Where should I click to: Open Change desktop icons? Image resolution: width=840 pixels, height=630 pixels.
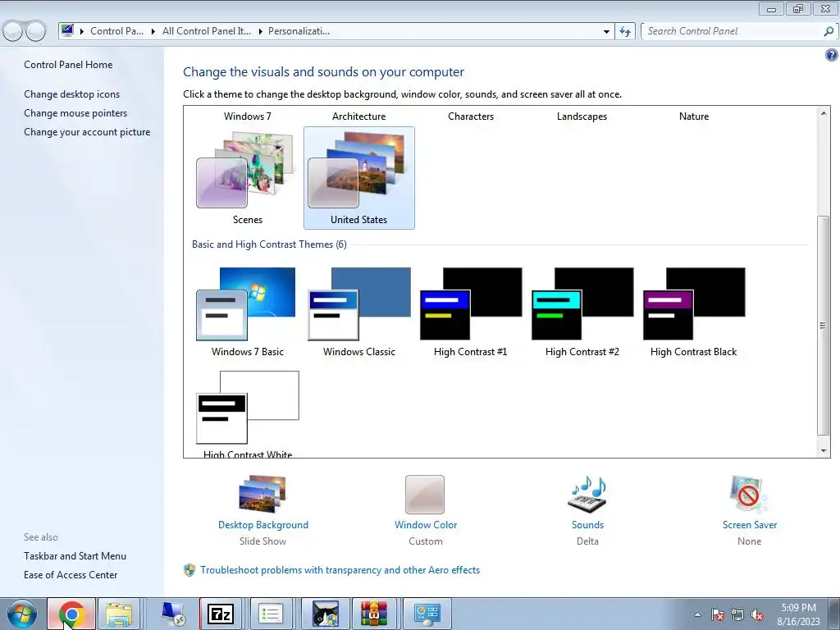click(x=72, y=94)
